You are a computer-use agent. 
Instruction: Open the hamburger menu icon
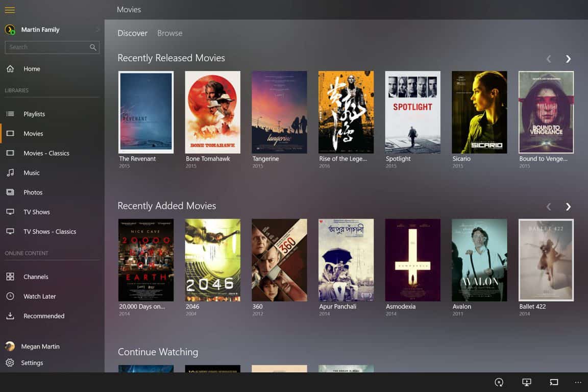click(x=10, y=10)
